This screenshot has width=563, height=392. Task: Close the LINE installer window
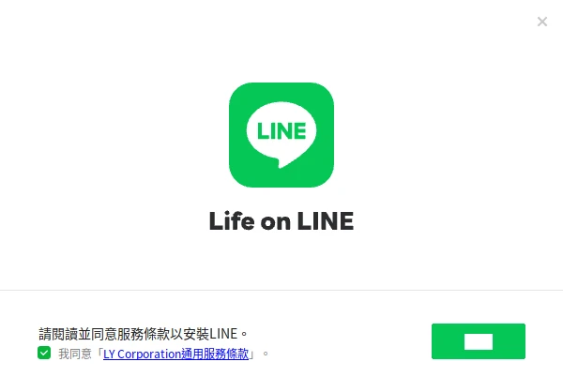click(542, 22)
